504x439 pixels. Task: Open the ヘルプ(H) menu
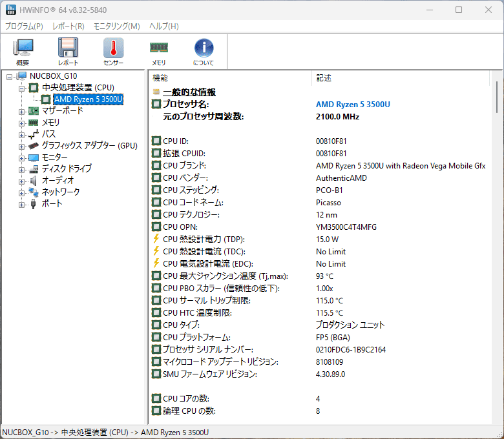click(164, 26)
